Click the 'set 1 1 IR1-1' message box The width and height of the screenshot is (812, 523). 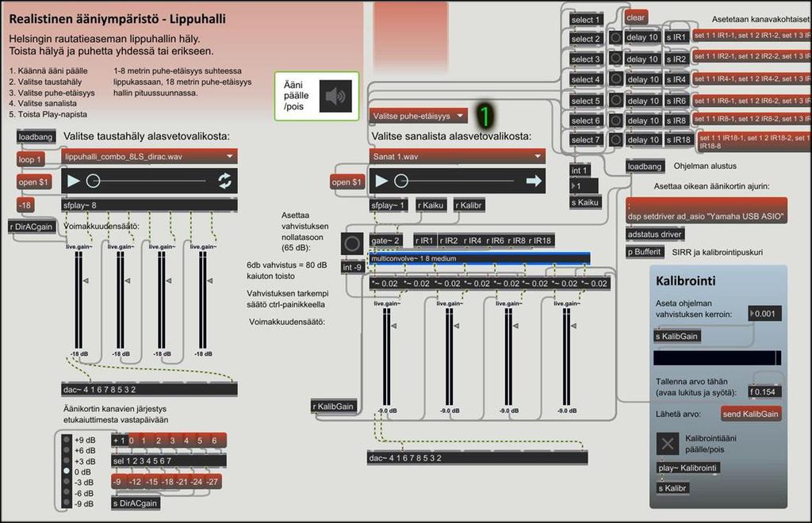[752, 36]
